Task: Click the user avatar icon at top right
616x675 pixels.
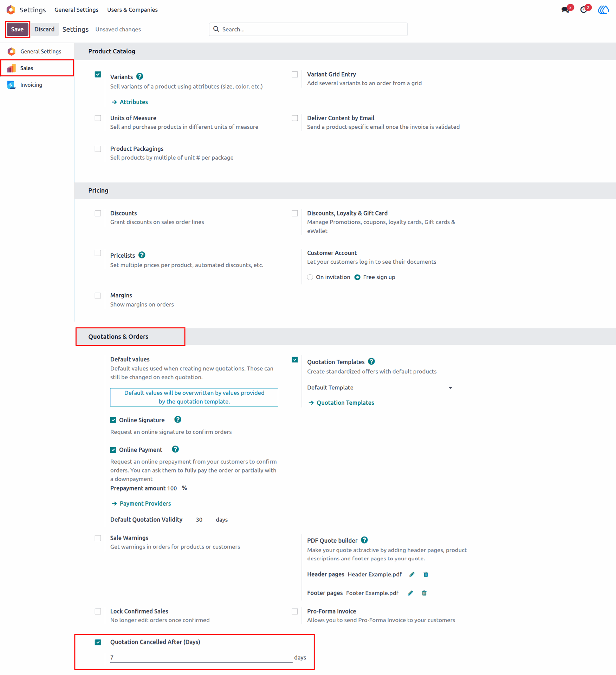Action: 603,9
